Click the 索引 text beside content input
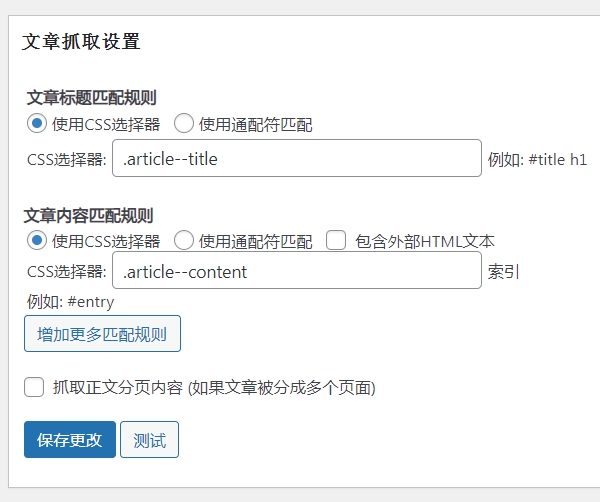 [504, 272]
